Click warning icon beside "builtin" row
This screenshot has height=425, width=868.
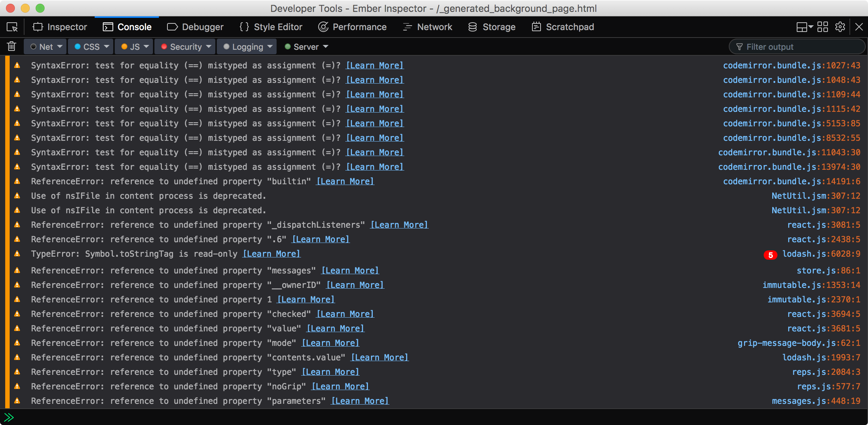coord(17,181)
